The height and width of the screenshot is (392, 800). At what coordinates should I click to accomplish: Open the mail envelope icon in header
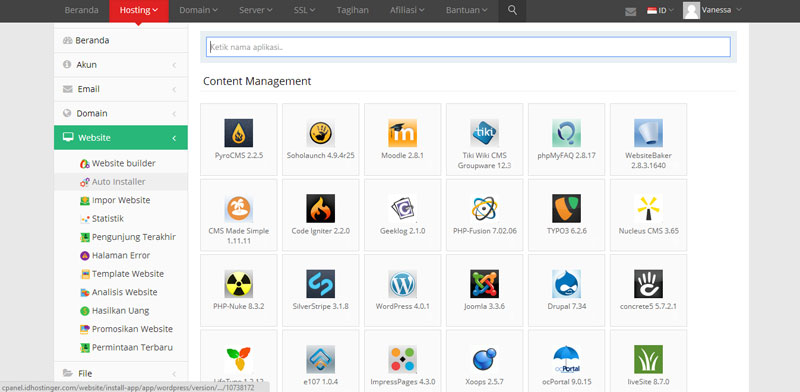pyautogui.click(x=631, y=11)
